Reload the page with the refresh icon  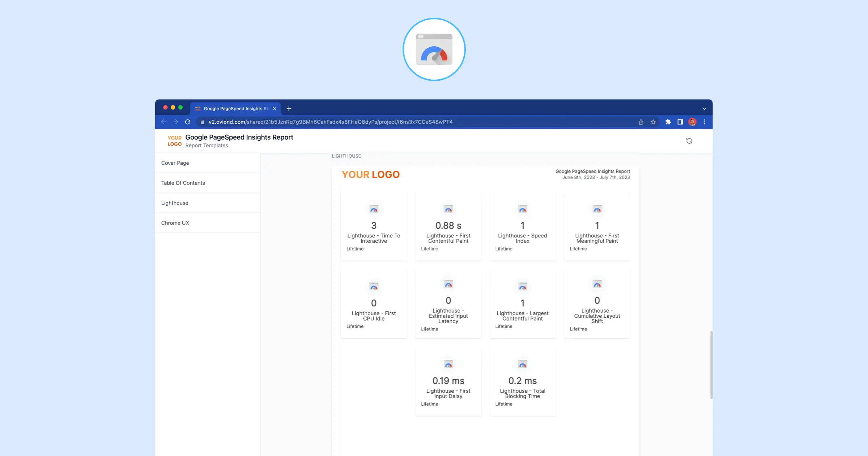[188, 122]
